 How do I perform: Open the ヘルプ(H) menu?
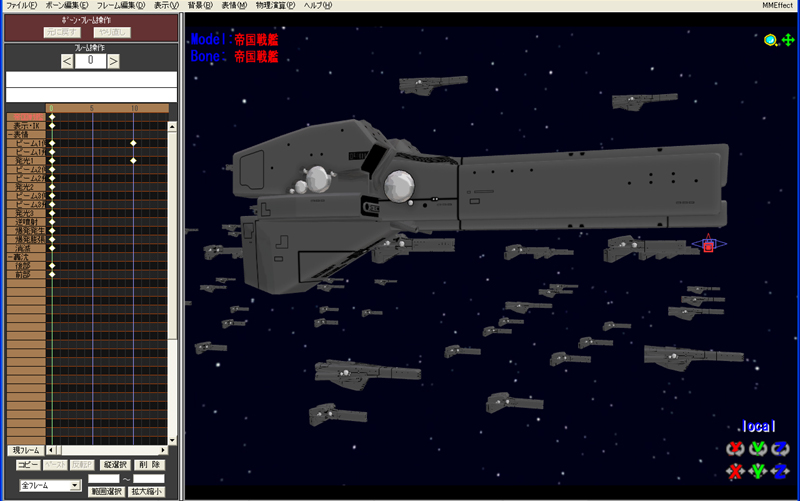click(317, 5)
